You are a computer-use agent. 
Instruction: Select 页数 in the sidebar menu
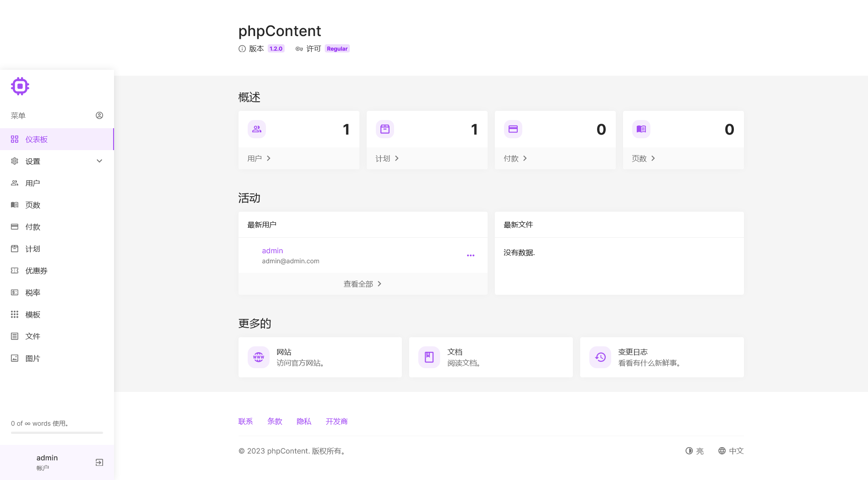click(57, 205)
